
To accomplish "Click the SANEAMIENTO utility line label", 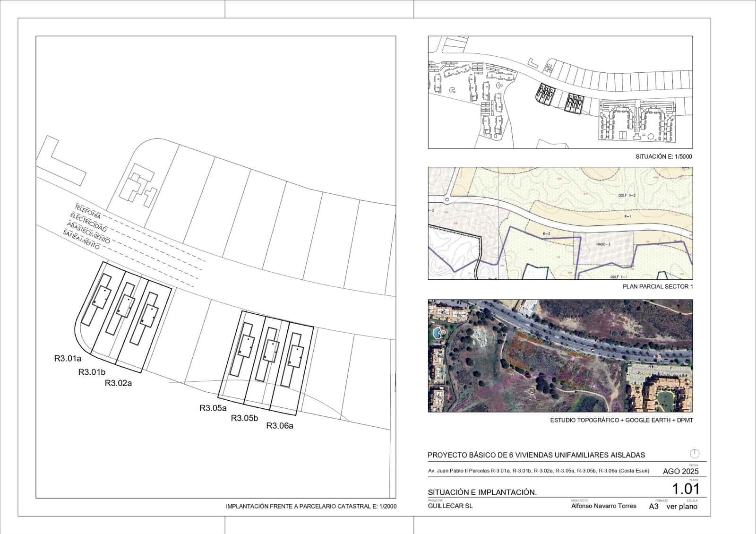I will coord(81,240).
